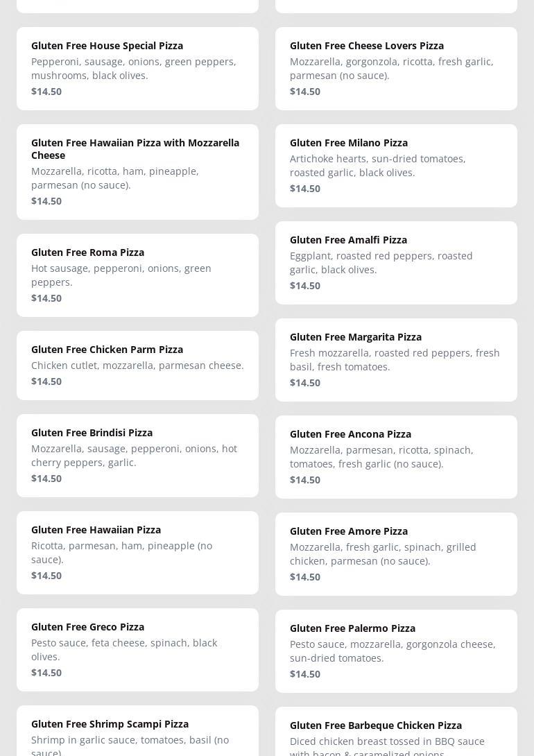This screenshot has height=756, width=534.
Task: Choose Gluten Free Hawaiian Pizza with Mozzarella Cheese
Action: pyautogui.click(x=137, y=171)
